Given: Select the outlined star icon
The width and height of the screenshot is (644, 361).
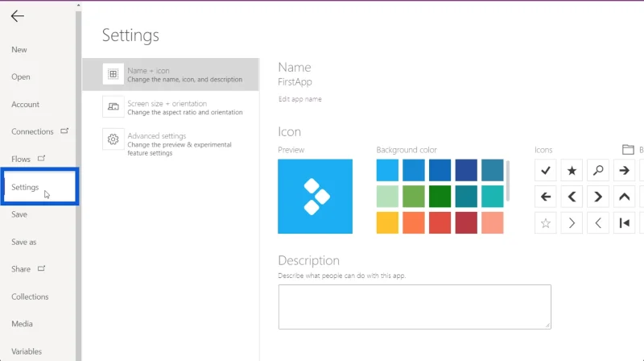Looking at the screenshot, I should 546,223.
